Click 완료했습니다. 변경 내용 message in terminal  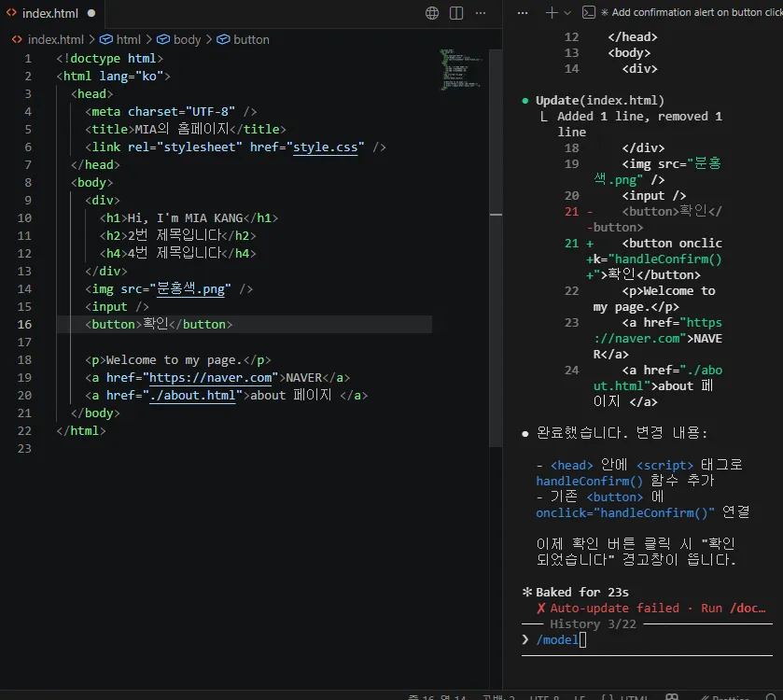(622, 433)
